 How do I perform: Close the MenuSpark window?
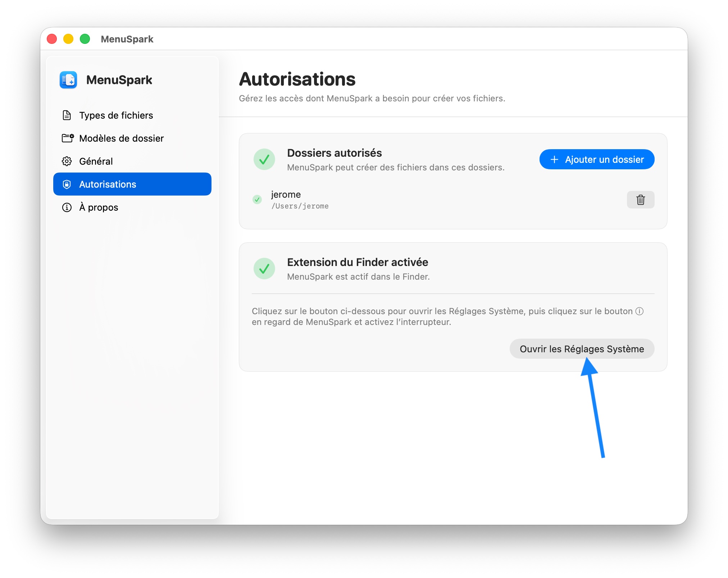pos(52,39)
